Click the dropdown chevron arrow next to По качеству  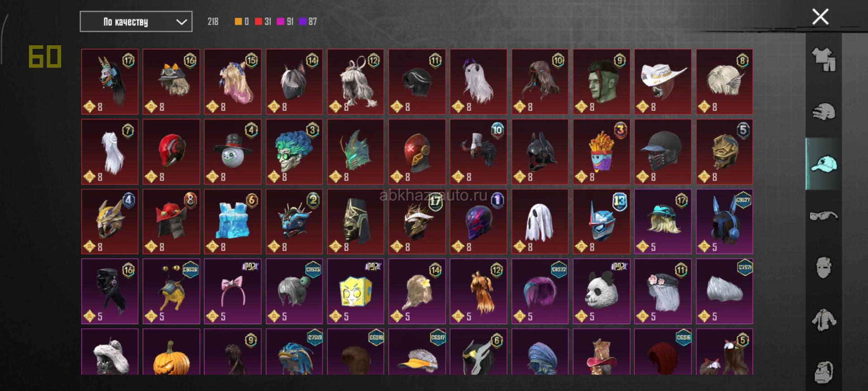[181, 22]
